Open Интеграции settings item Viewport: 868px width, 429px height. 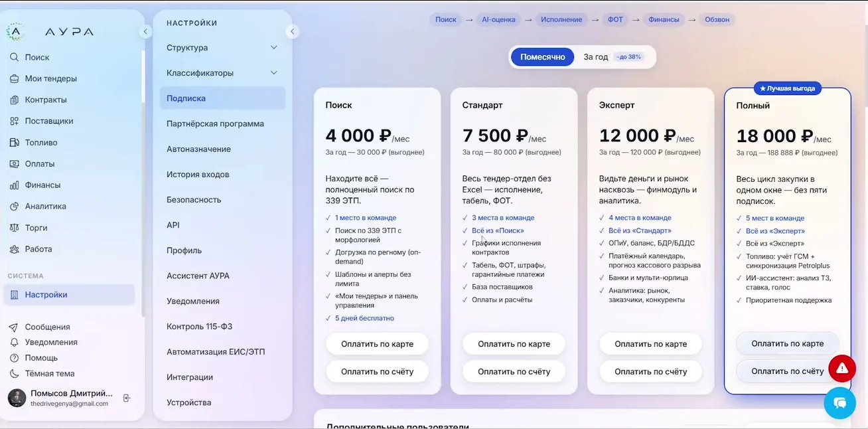pyautogui.click(x=222, y=377)
